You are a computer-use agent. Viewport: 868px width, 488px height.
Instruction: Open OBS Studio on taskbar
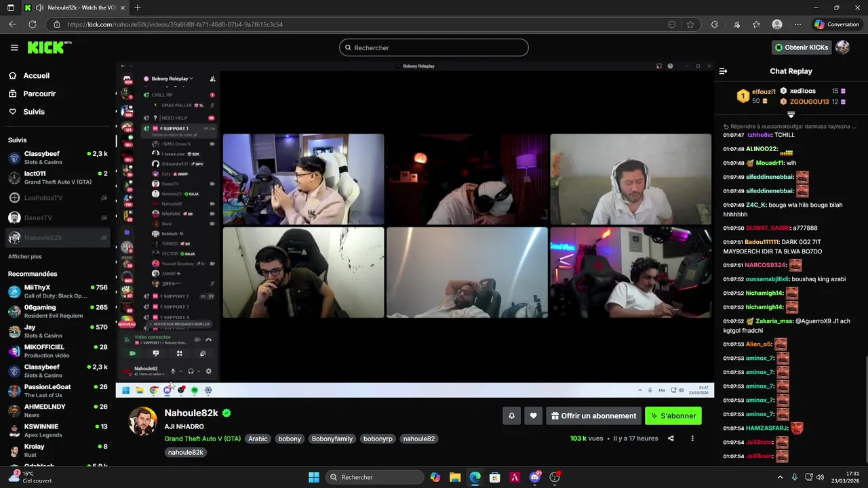(x=555, y=477)
